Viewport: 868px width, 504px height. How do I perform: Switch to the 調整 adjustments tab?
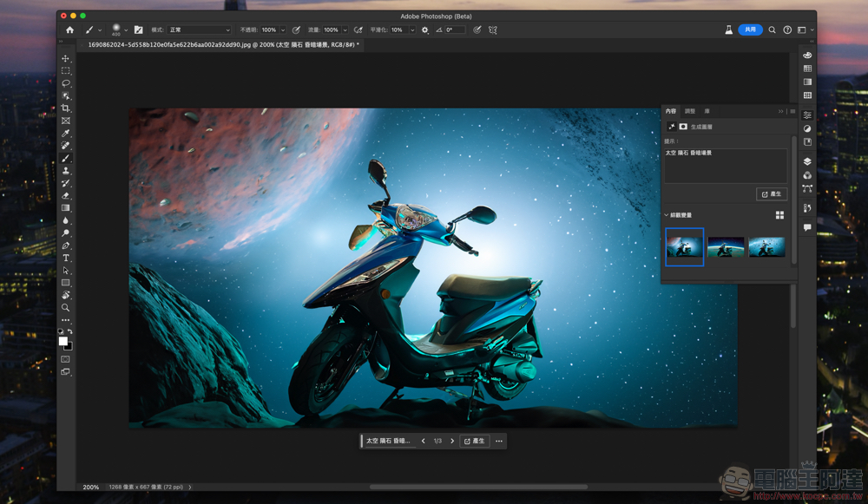690,111
